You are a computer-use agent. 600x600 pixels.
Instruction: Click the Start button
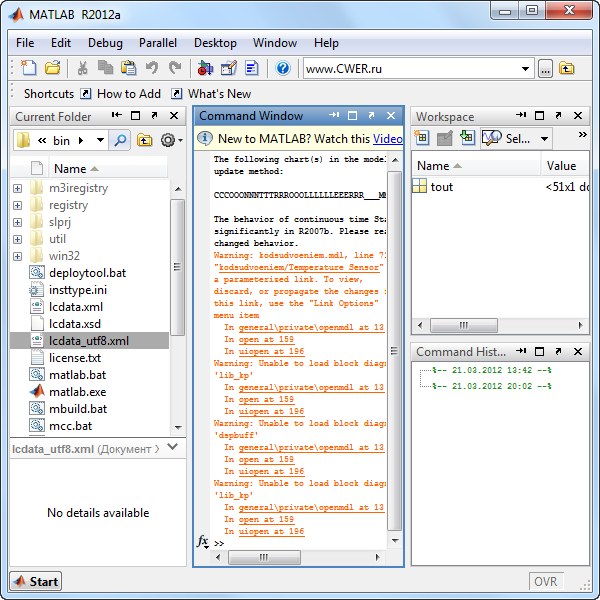tap(36, 582)
